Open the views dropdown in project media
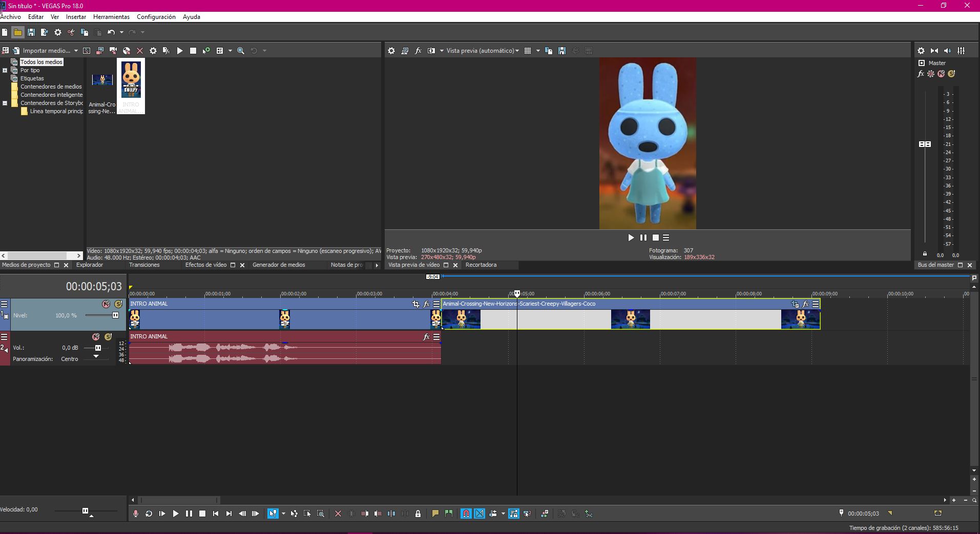The height and width of the screenshot is (534, 980). point(230,51)
